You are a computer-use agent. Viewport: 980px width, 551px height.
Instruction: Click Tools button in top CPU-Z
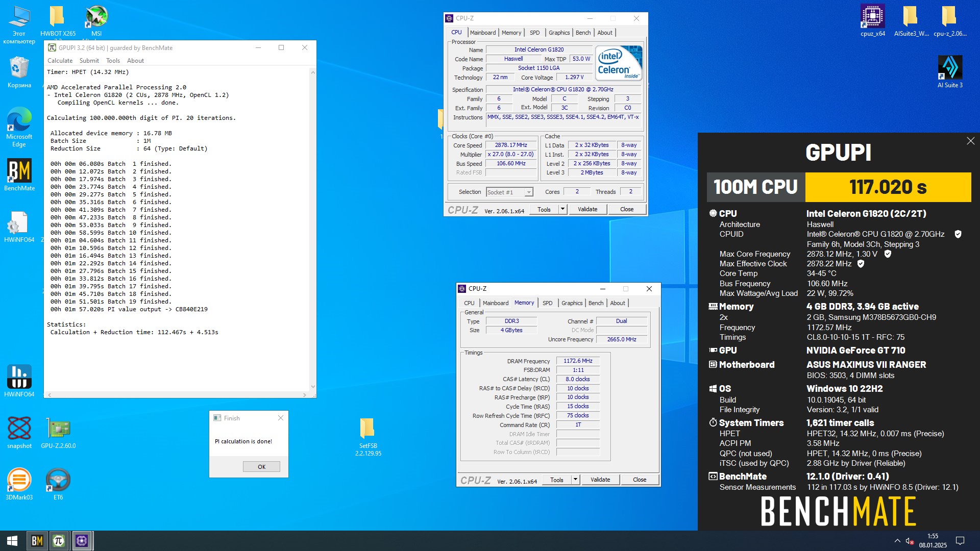click(544, 209)
